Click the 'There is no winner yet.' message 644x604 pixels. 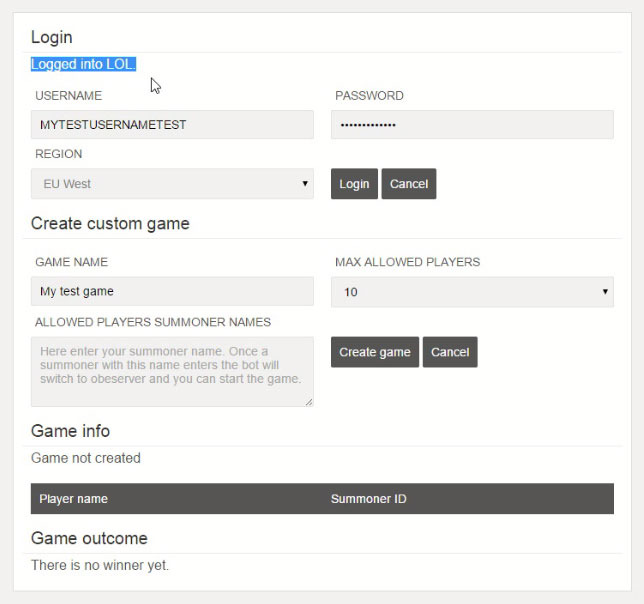[100, 566]
